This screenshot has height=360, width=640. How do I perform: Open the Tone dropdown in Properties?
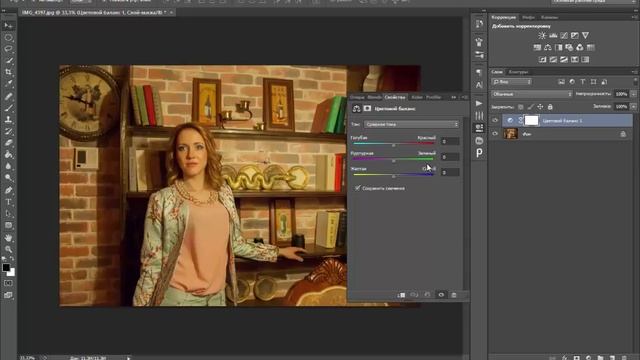pos(411,124)
